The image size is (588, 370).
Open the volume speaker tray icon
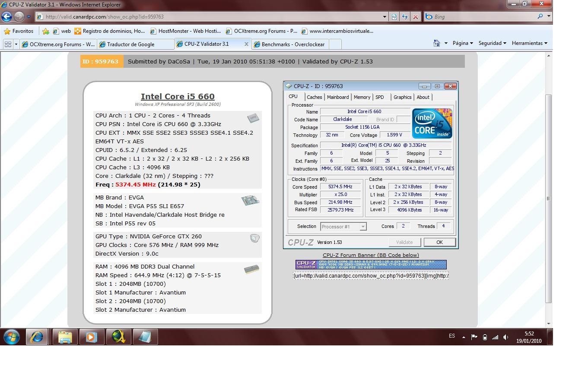505,337
